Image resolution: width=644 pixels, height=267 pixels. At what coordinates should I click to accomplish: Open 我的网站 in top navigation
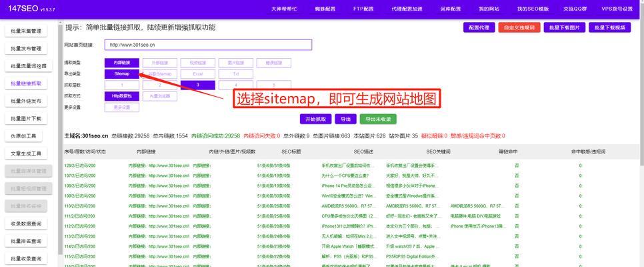click(x=489, y=9)
